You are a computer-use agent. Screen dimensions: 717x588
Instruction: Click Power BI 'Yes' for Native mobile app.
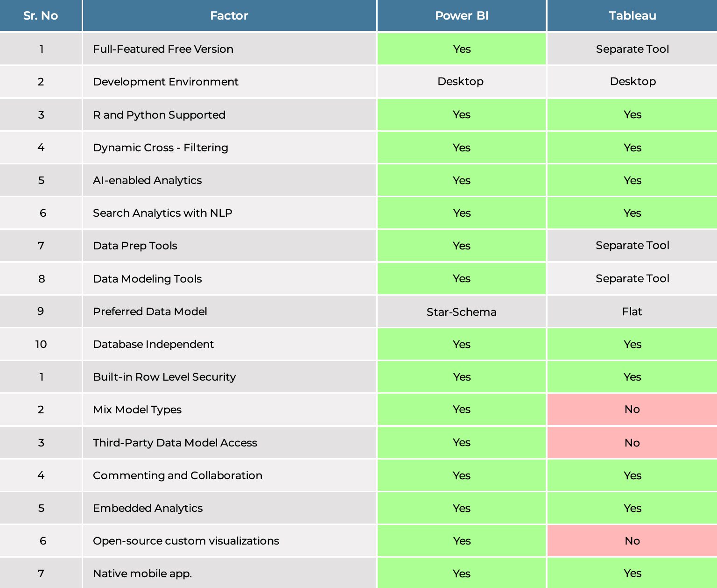(462, 574)
